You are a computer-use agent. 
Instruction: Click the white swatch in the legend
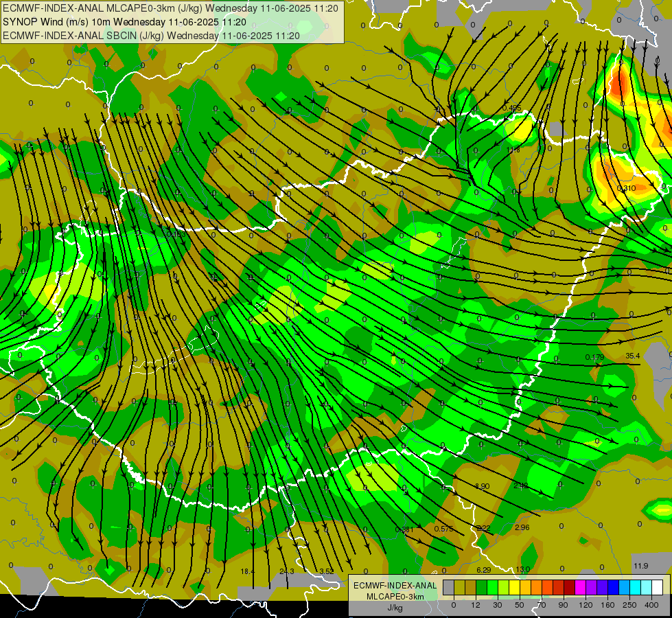pos(658,587)
